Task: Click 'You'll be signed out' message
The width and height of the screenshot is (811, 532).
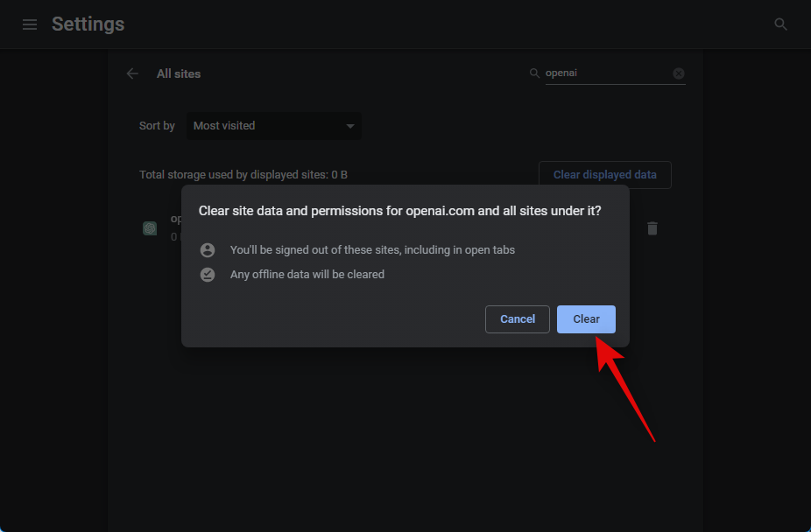Action: (x=372, y=250)
